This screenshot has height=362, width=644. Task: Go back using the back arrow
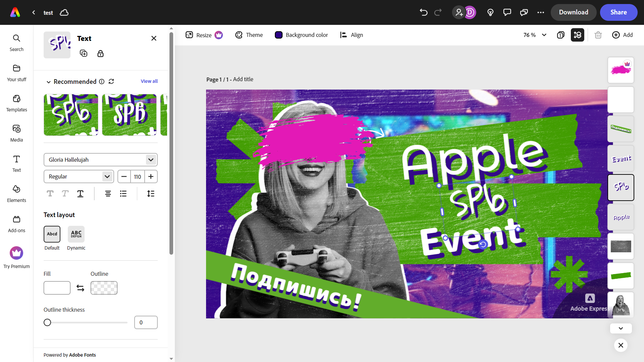[x=34, y=12]
